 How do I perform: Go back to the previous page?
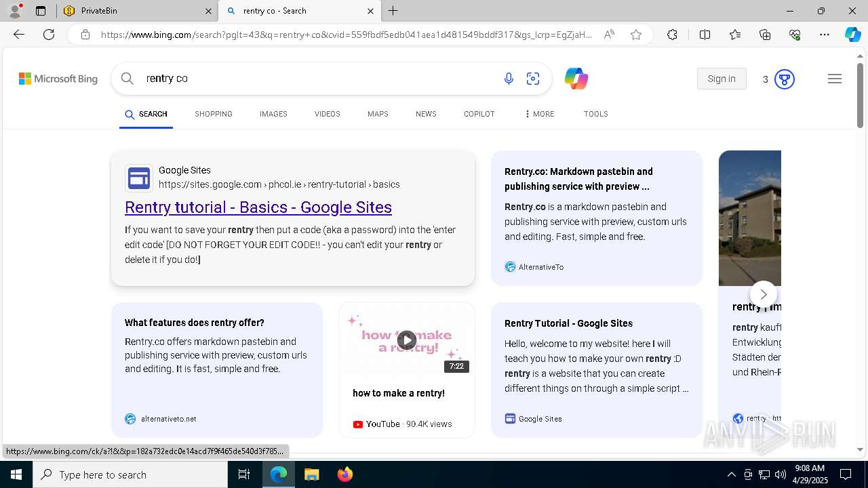(19, 35)
